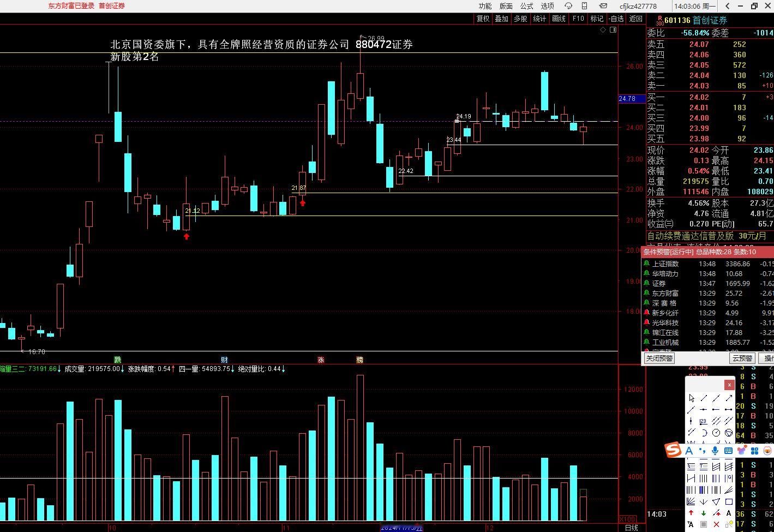Click the 买一 price 24.02

click(x=699, y=97)
